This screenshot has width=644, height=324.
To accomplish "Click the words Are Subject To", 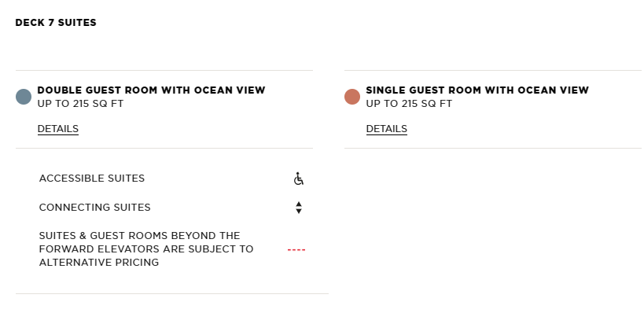I will coord(208,249).
